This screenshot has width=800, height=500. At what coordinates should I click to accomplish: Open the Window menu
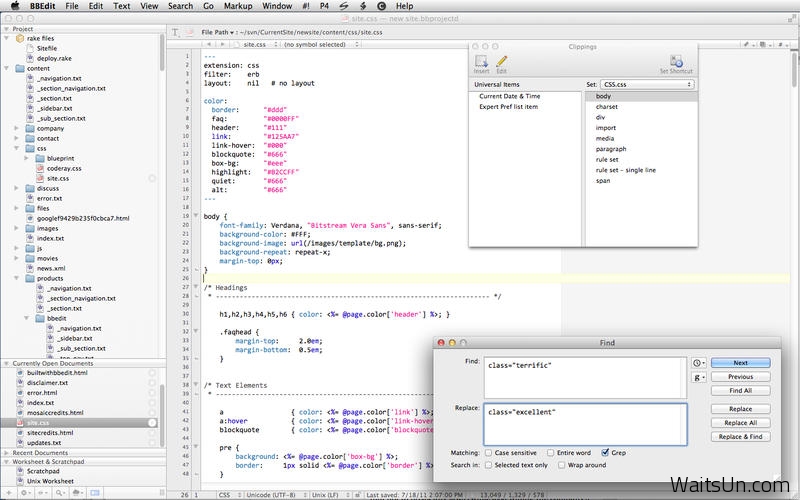(x=277, y=6)
